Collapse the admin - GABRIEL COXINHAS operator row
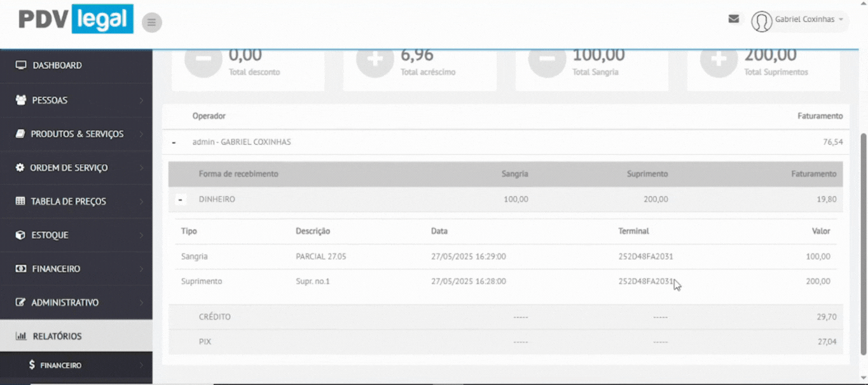The image size is (868, 385). [174, 142]
